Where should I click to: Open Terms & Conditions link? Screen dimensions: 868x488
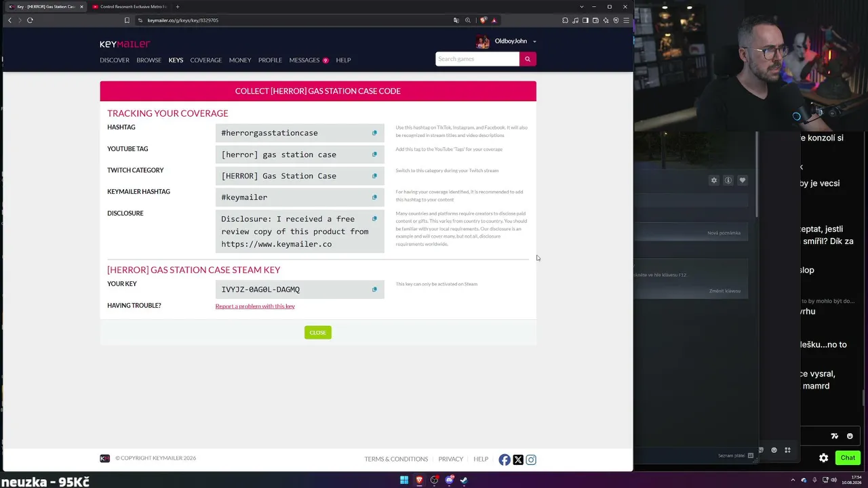[396, 460]
